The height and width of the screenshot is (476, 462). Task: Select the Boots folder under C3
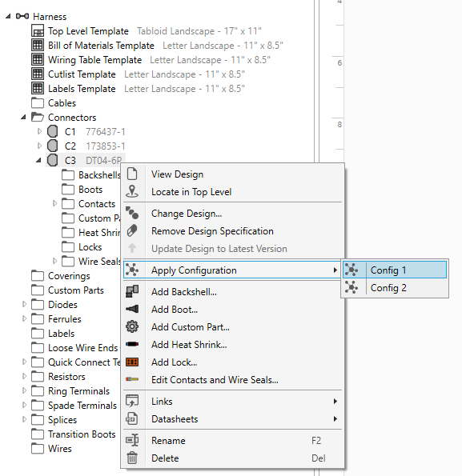tap(82, 189)
